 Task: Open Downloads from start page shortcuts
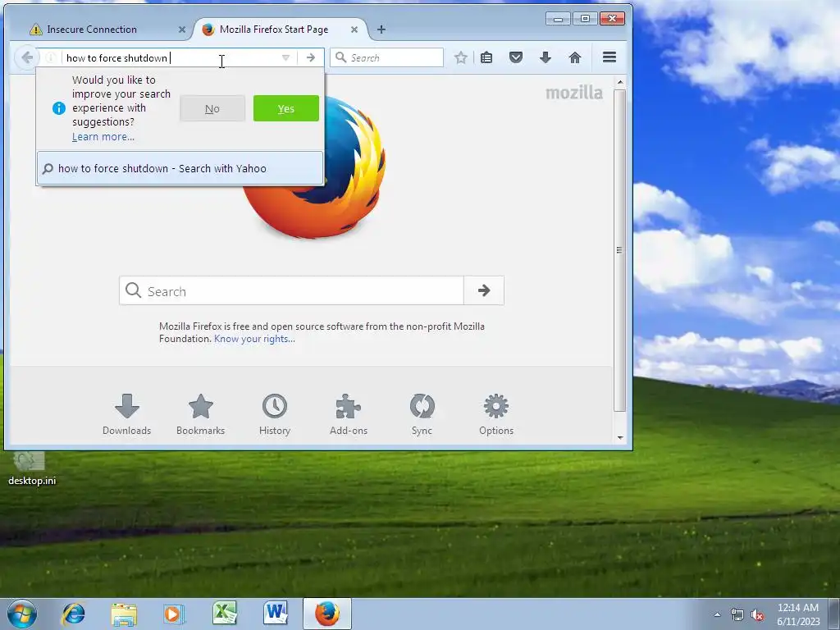tap(127, 414)
